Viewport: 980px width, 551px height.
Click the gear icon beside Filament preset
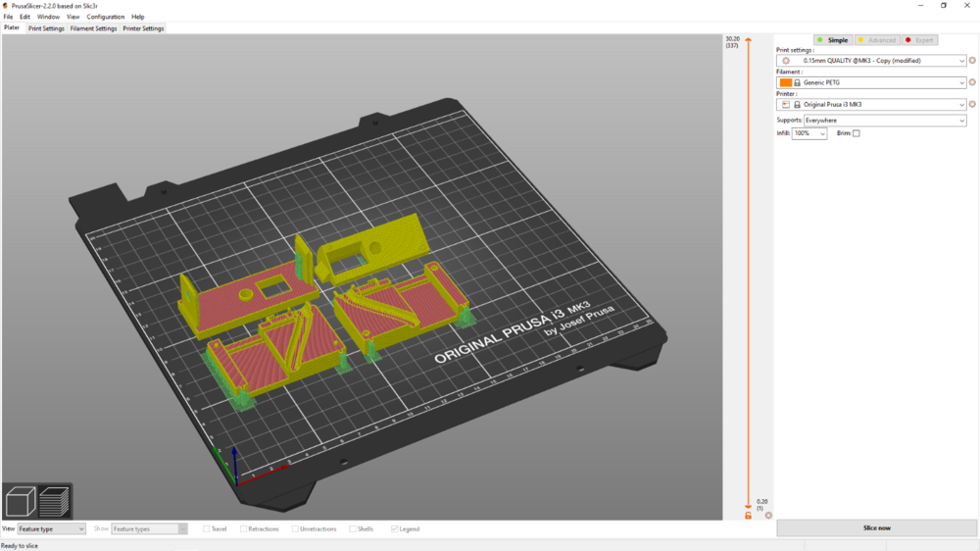(972, 82)
